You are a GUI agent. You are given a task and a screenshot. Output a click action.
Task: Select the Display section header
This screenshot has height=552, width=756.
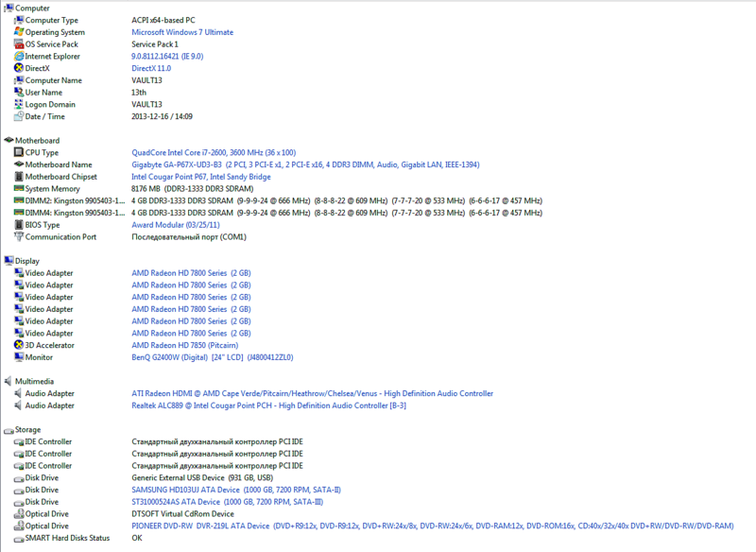pos(27,261)
